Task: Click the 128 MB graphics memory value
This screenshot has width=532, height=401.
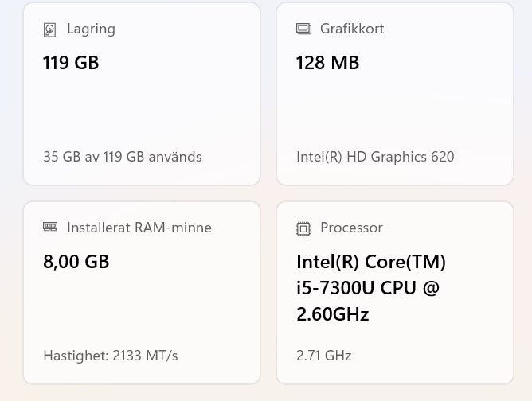Action: [x=327, y=63]
